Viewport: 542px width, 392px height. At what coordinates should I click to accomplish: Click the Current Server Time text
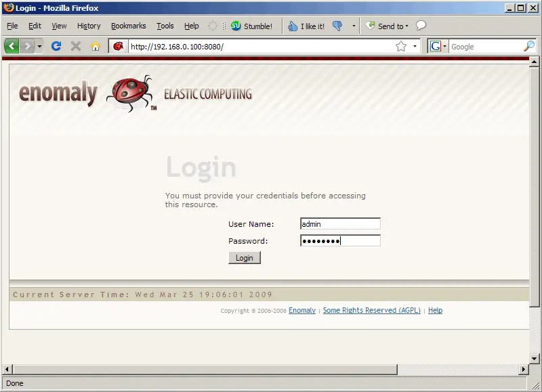(142, 295)
